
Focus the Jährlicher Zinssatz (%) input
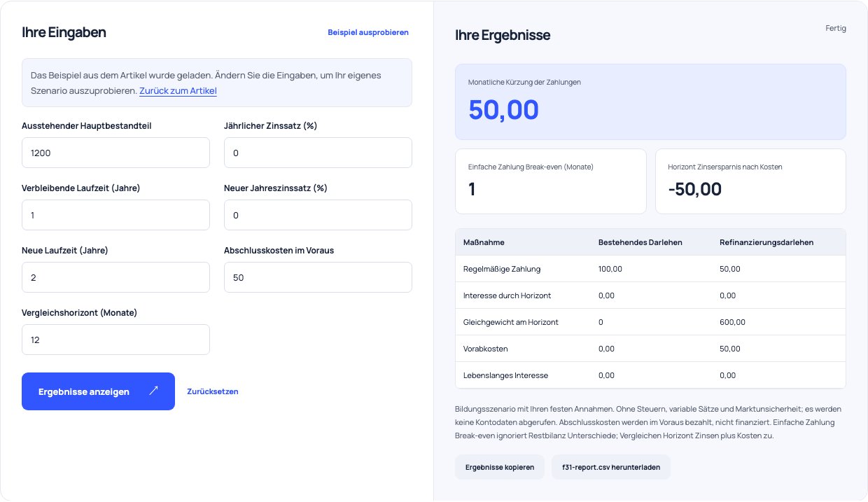pyautogui.click(x=318, y=153)
